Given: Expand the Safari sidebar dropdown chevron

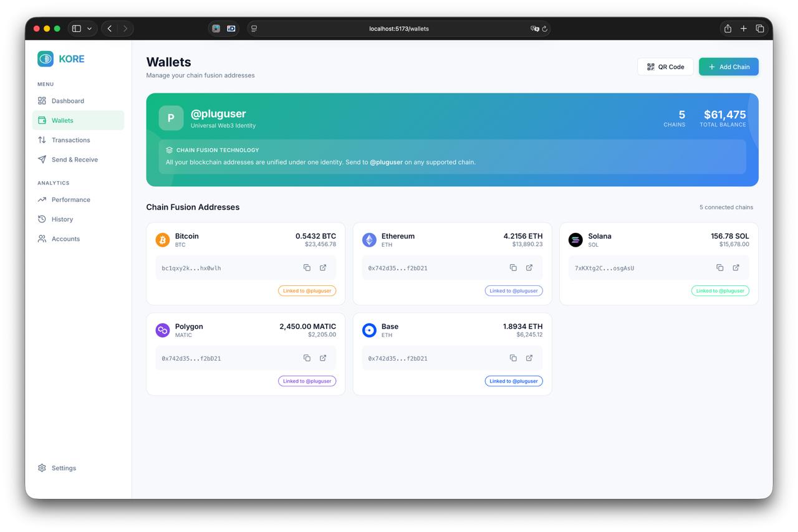Looking at the screenshot, I should 89,29.
